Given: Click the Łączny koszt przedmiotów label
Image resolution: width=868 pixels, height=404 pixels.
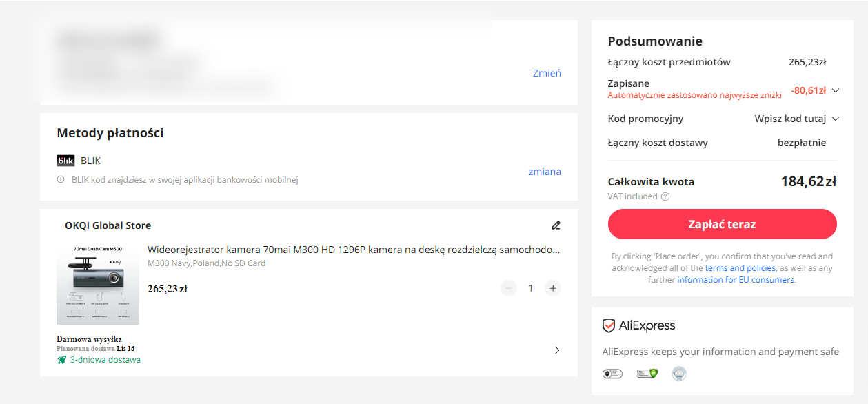Looking at the screenshot, I should click(669, 62).
